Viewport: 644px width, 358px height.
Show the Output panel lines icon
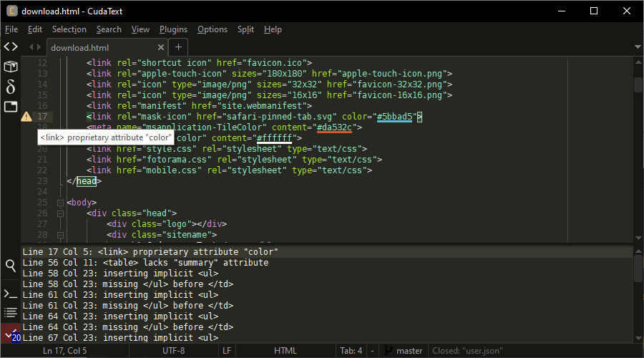point(11,312)
